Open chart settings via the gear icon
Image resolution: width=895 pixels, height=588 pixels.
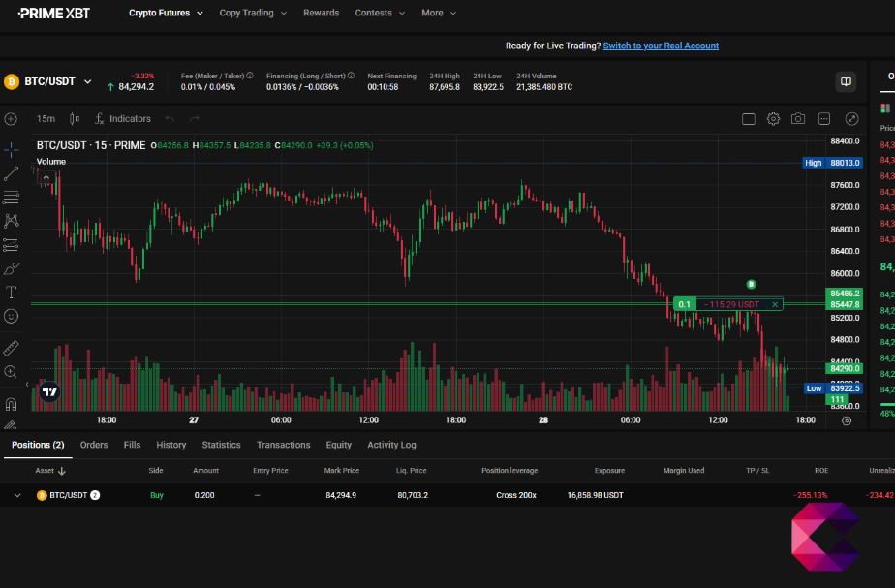(x=773, y=118)
